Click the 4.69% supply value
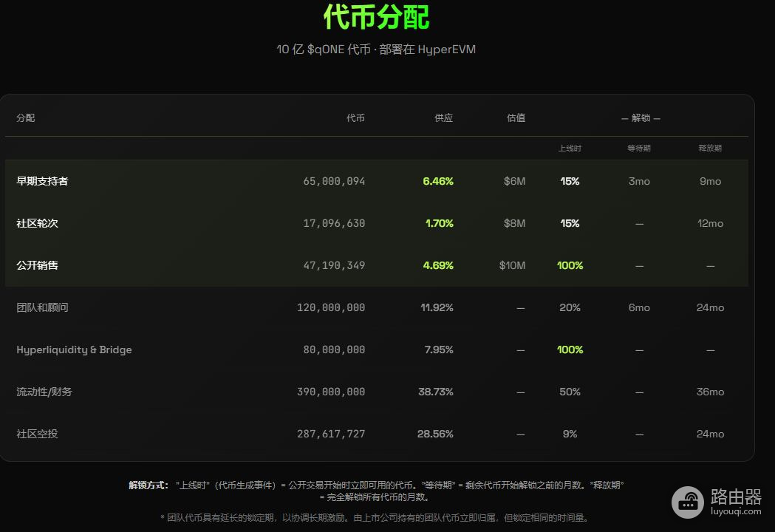Screen dimensions: 775x532 coord(438,265)
